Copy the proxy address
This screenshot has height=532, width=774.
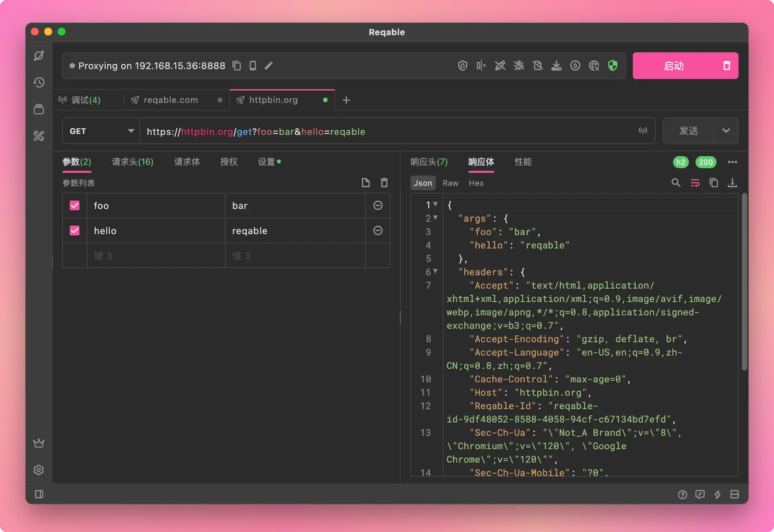tap(237, 66)
